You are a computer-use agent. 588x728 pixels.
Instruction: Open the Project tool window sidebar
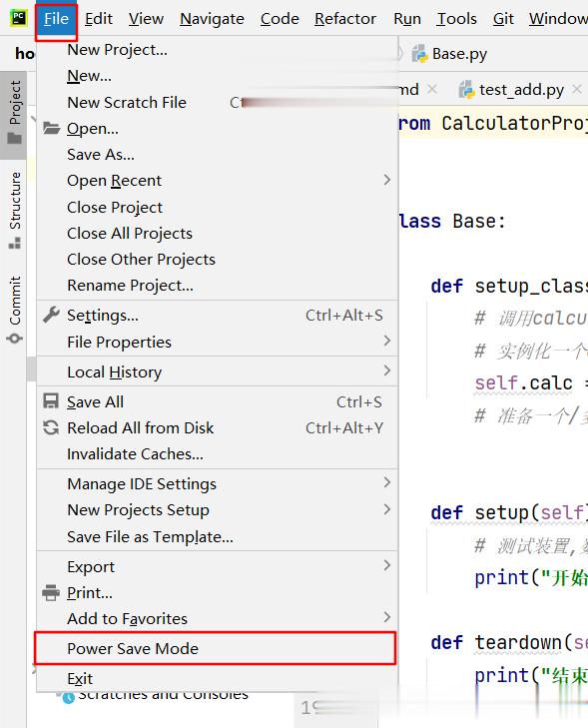14,113
